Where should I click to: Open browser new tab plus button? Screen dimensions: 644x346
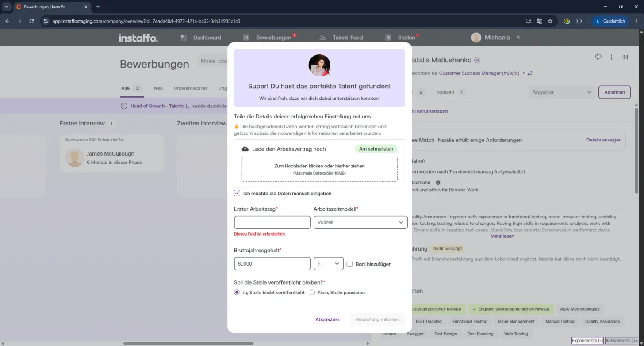(98, 7)
